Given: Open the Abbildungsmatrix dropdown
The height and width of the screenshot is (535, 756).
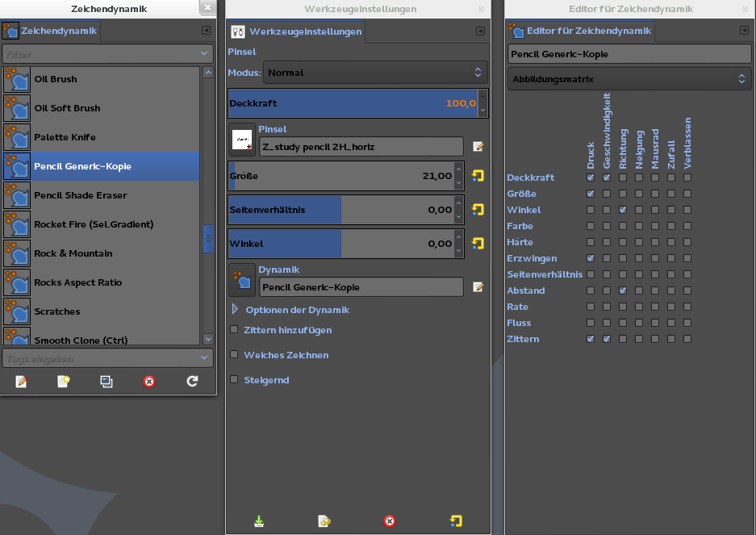Looking at the screenshot, I should 629,78.
